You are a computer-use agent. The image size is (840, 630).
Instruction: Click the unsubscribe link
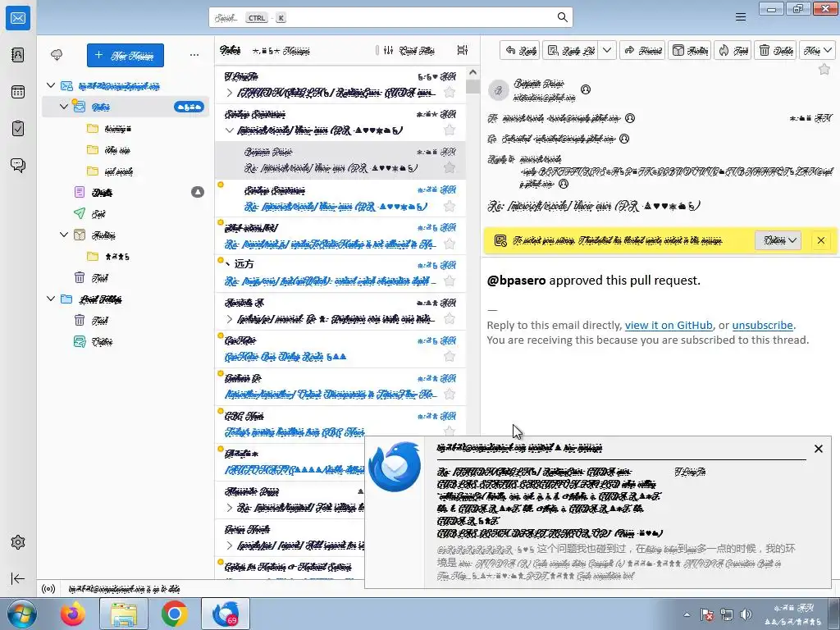point(762,325)
